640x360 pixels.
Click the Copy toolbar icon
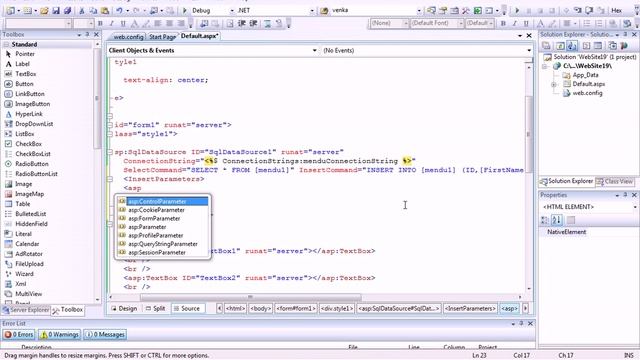click(93, 10)
